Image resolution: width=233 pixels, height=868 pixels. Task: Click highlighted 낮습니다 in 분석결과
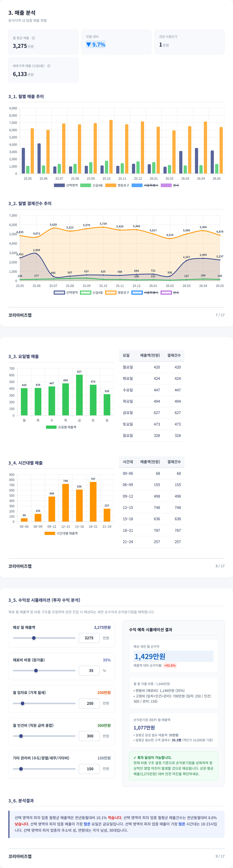(22, 824)
